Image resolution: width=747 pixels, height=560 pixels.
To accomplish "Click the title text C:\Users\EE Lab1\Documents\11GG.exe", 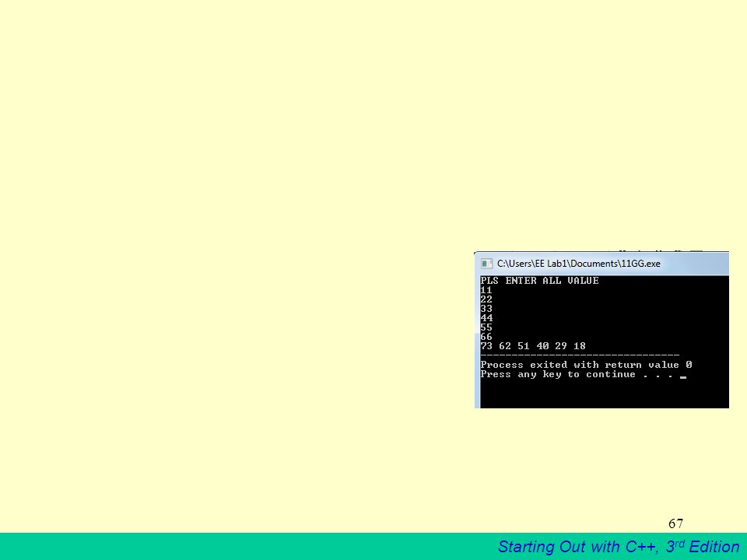I will pos(578,264).
